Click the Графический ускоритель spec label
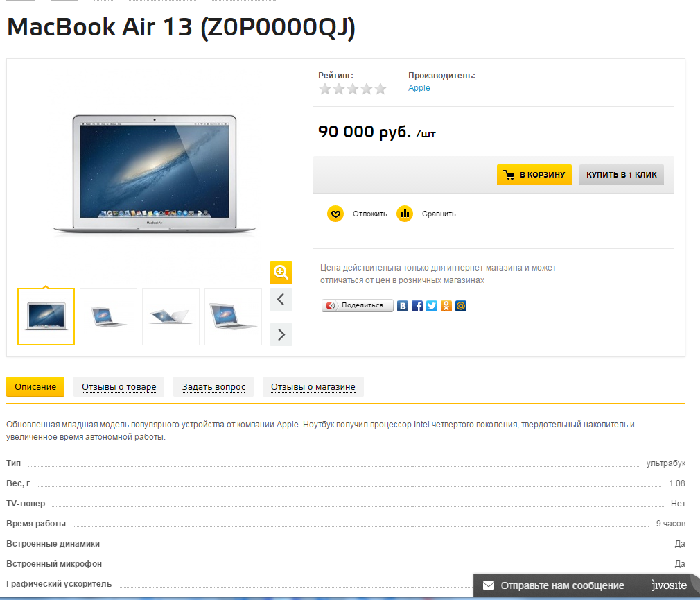The width and height of the screenshot is (700, 600). click(x=59, y=584)
